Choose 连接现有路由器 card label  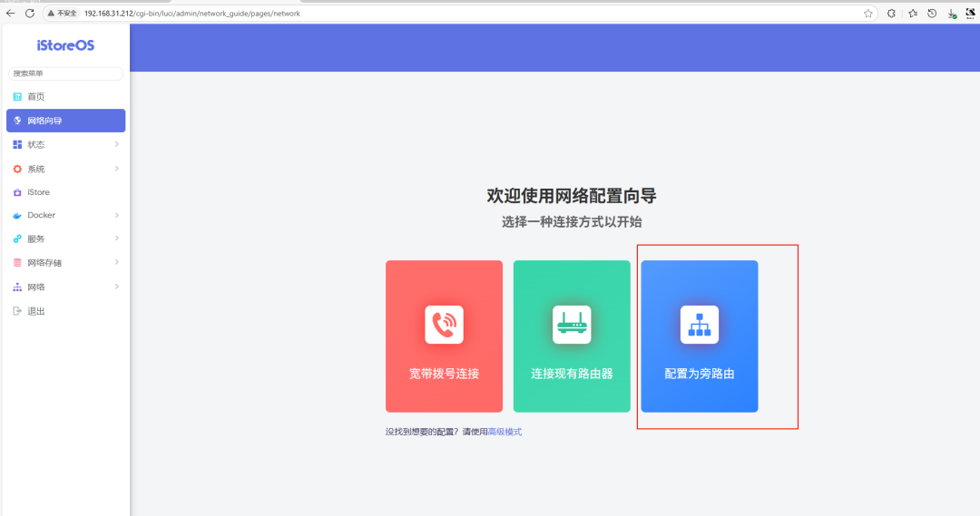point(572,374)
